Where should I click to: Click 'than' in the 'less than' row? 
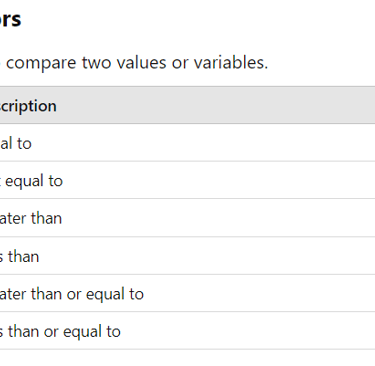point(23,256)
